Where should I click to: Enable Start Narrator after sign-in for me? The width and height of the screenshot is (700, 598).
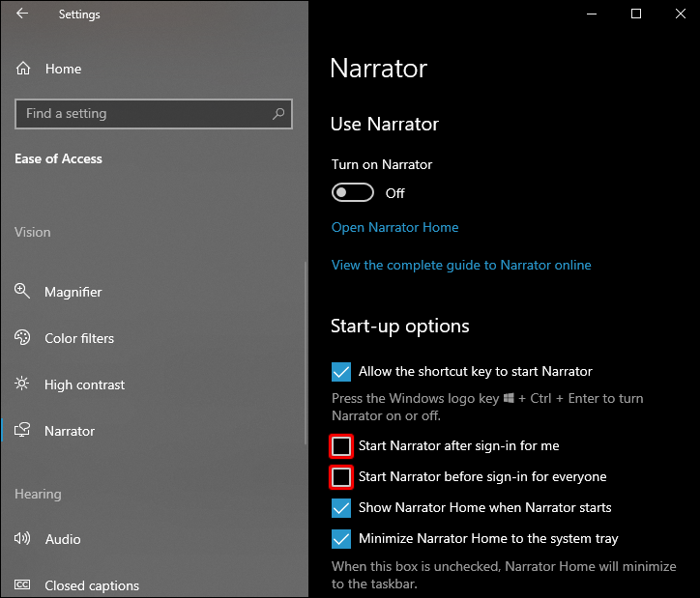(x=341, y=446)
